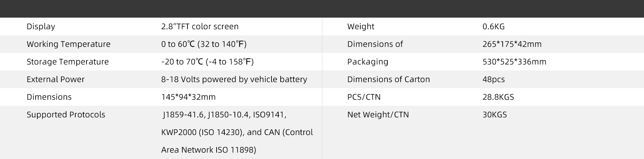Viewport: 644px width, 159px height.
Task: Select the 0.6KG weight value
Action: click(x=494, y=26)
